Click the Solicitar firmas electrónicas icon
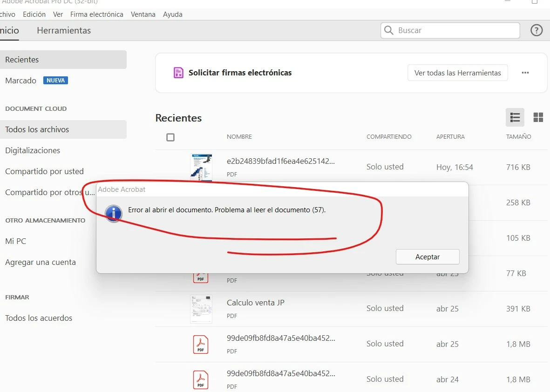Screen dimensions: 550x392 [x=178, y=73]
